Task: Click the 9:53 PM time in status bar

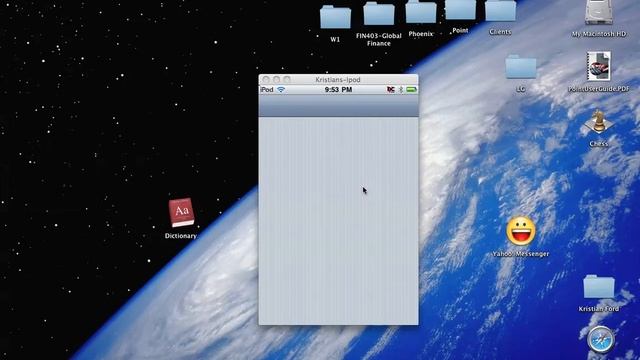Action: [x=338, y=89]
